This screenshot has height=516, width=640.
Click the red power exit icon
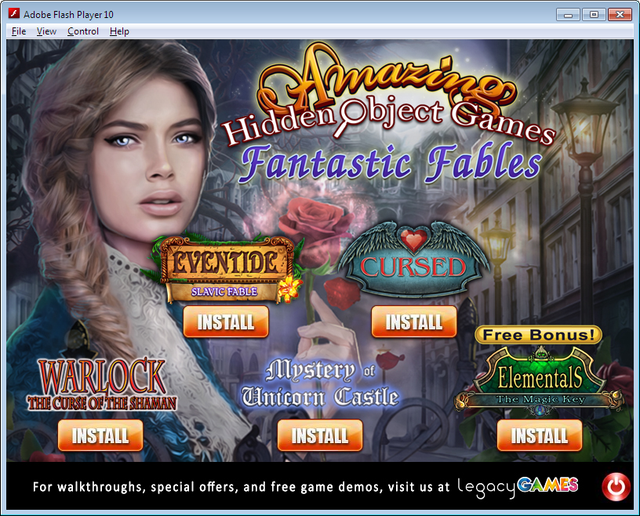[616, 486]
